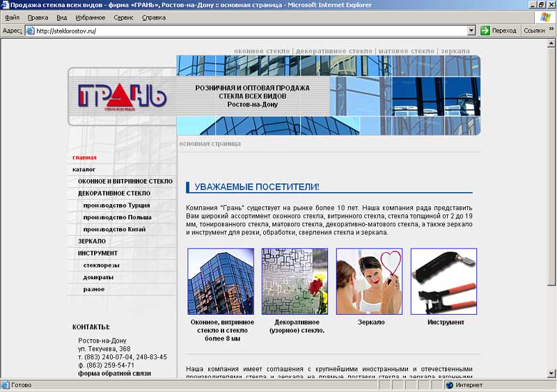557x392 pixels.
Task: Open каталог in side menu
Action: (84, 169)
